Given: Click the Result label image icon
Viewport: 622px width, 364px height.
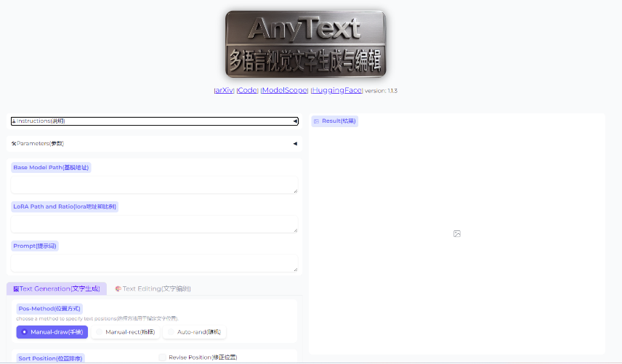Looking at the screenshot, I should click(316, 121).
